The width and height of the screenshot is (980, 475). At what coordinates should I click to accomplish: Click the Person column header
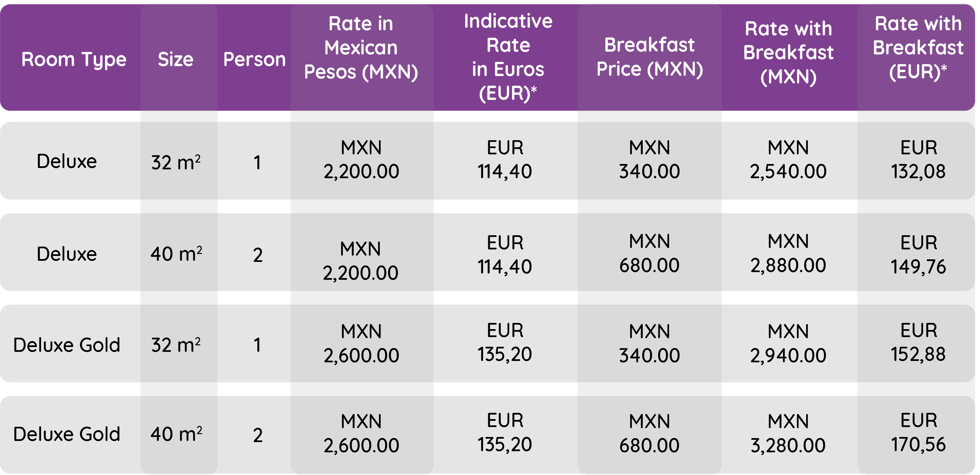click(x=254, y=59)
